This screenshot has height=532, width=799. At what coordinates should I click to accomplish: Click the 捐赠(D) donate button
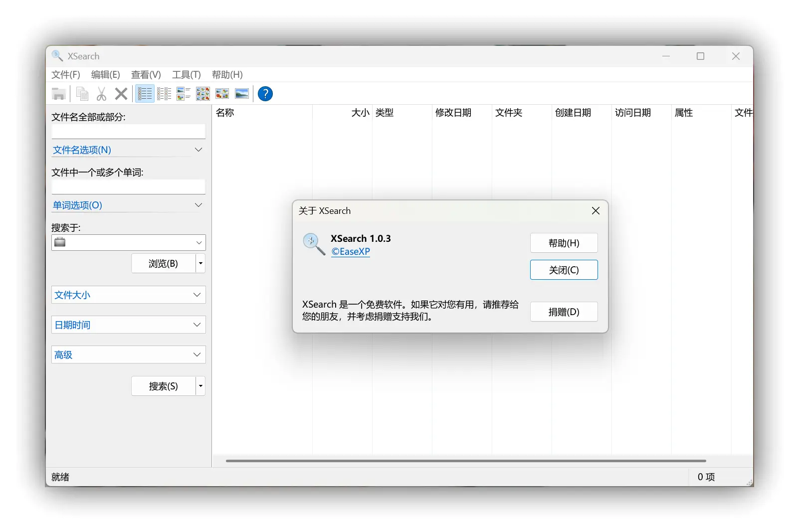click(564, 312)
